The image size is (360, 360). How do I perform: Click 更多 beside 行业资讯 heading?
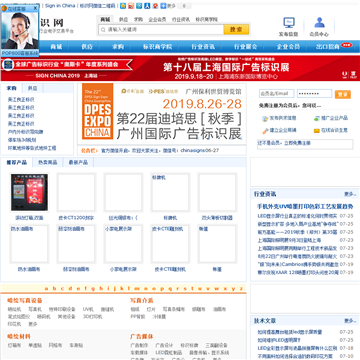(351, 194)
